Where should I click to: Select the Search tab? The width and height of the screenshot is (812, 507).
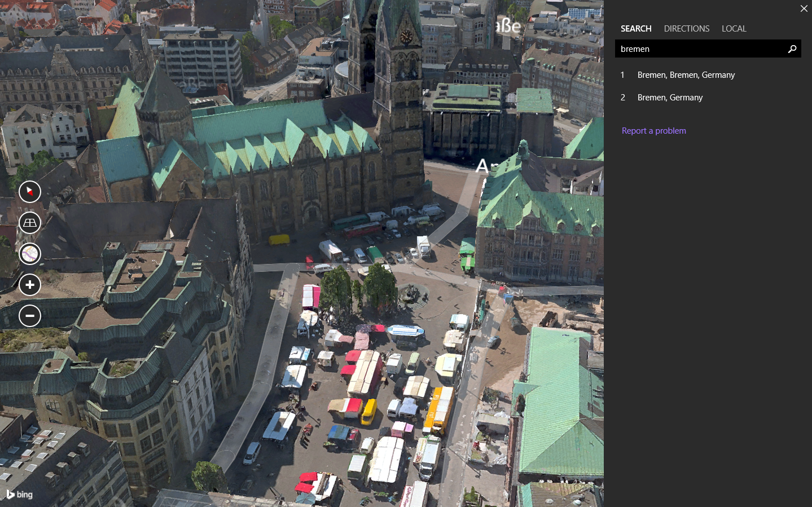point(636,29)
